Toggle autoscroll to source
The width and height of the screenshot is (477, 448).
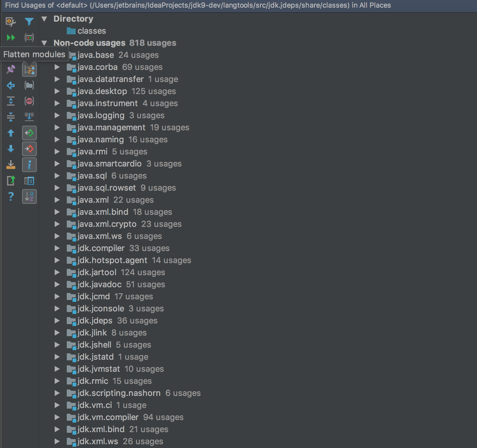(29, 117)
